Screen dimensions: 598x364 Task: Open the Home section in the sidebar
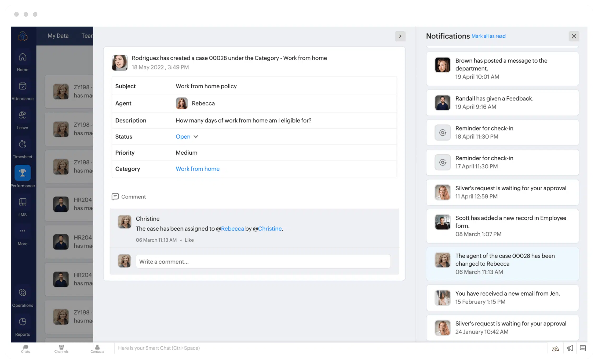pos(22,60)
